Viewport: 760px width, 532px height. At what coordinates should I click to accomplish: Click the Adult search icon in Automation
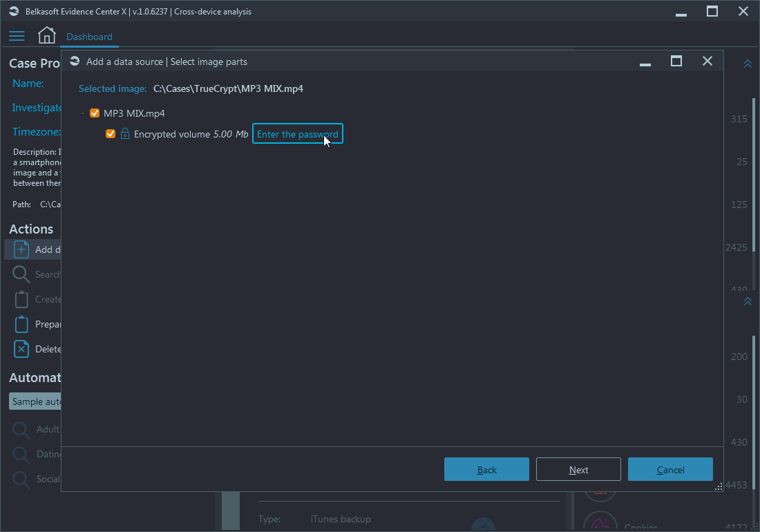(21, 430)
